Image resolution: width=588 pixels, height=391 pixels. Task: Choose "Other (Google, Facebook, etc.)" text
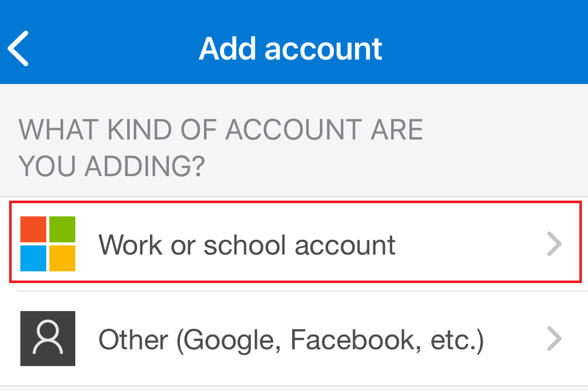[x=290, y=340]
